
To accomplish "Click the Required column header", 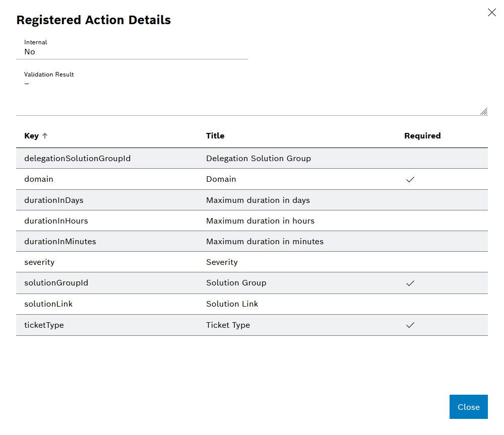I will tap(422, 135).
